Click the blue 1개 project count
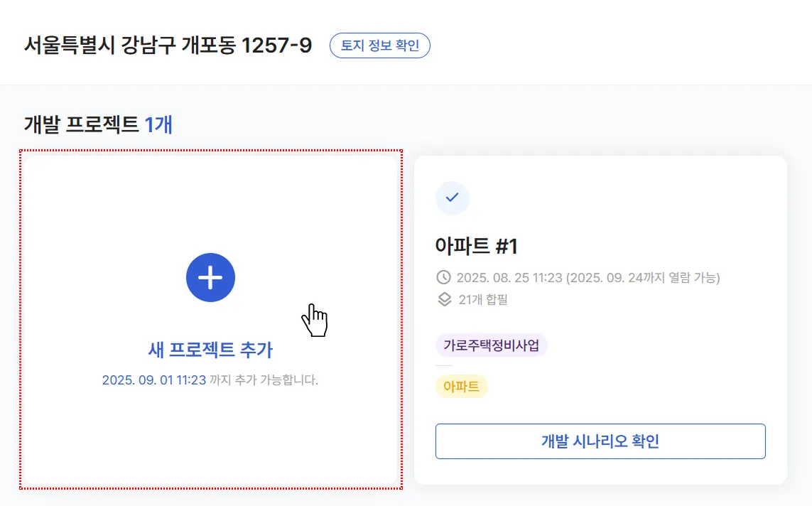 [x=158, y=124]
